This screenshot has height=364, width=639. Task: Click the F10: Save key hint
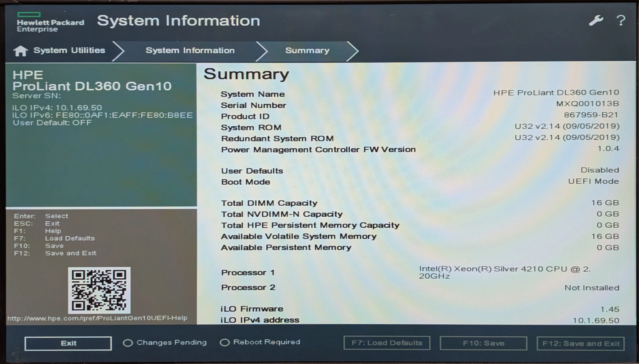39,246
